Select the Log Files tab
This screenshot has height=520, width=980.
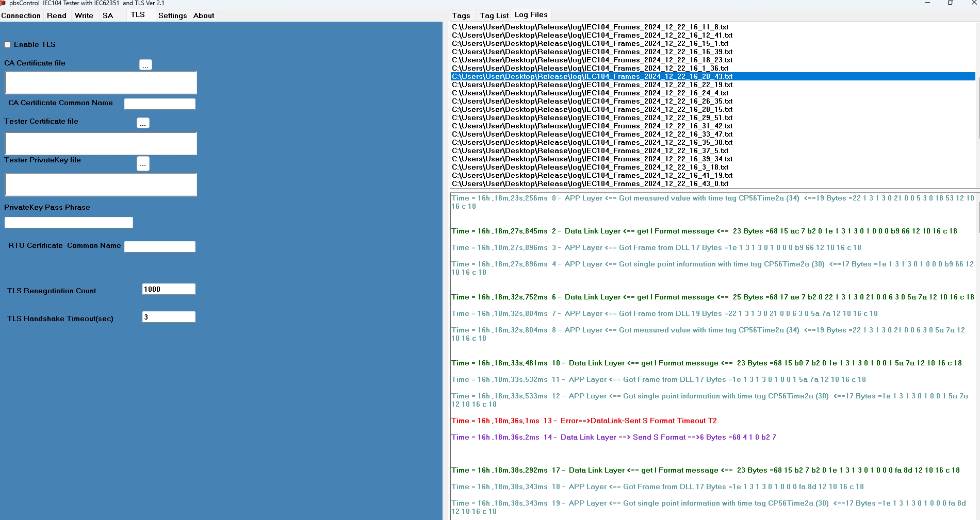[531, 14]
